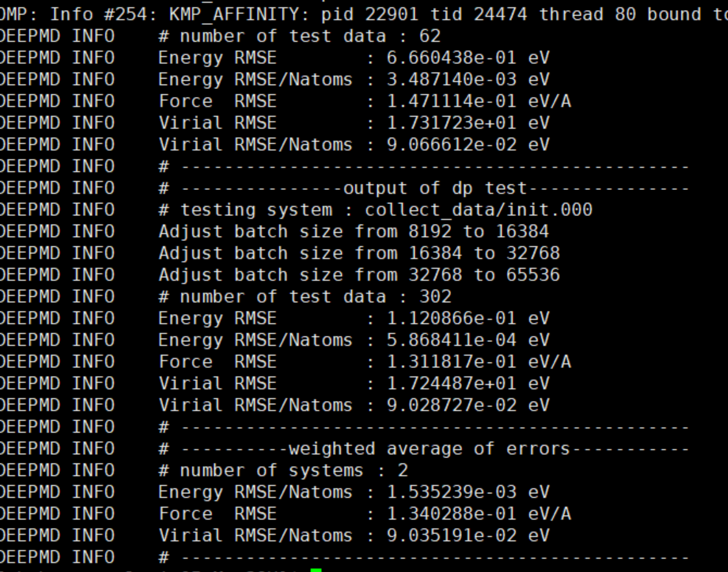Click the Virial RMSE/Natoms value 9.035191e-02
The image size is (728, 572).
pyautogui.click(x=451, y=536)
